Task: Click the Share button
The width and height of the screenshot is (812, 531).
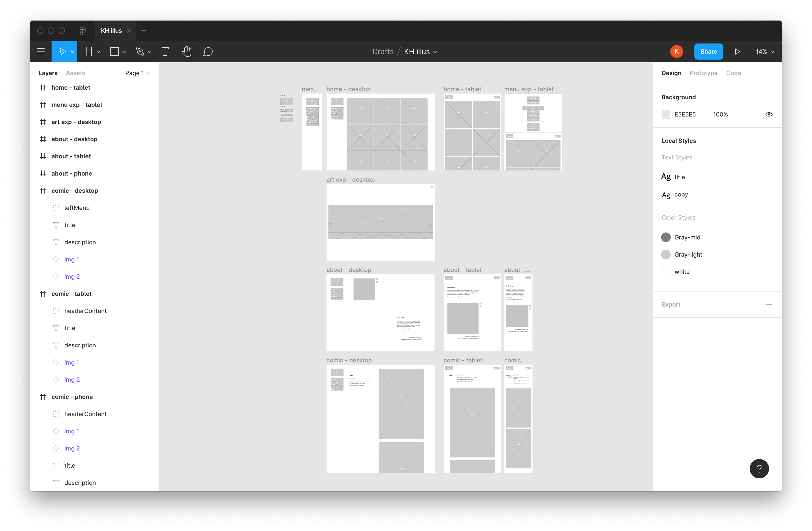Action: tap(708, 52)
